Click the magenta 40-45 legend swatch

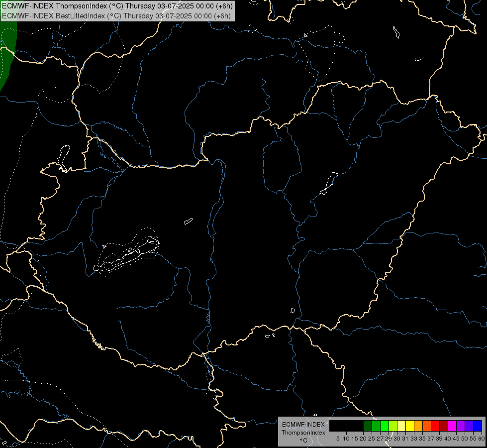(452, 426)
